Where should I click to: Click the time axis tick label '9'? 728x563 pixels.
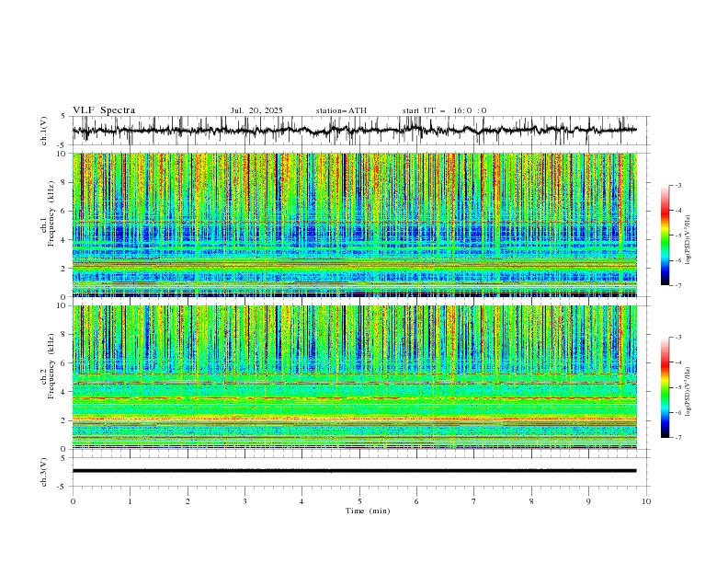pyautogui.click(x=588, y=501)
